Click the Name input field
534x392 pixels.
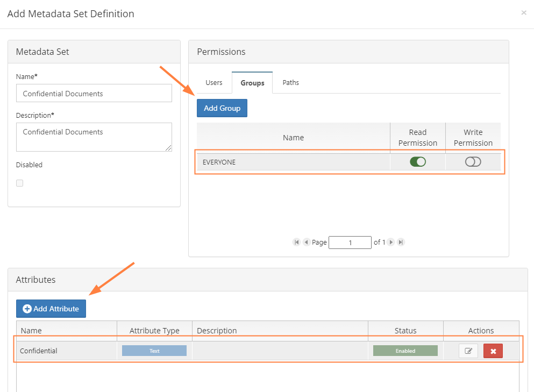[94, 94]
